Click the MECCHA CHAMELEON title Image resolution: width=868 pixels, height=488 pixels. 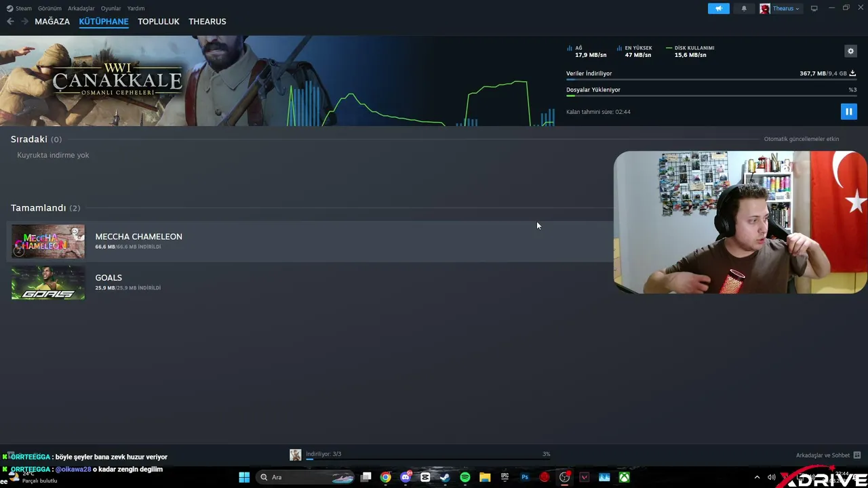[x=138, y=237]
